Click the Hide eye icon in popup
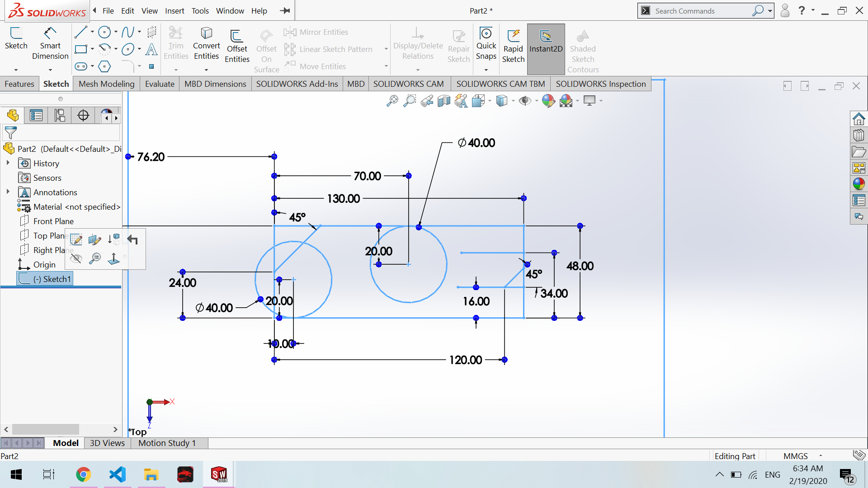Viewport: 868px width, 488px height. click(x=76, y=258)
